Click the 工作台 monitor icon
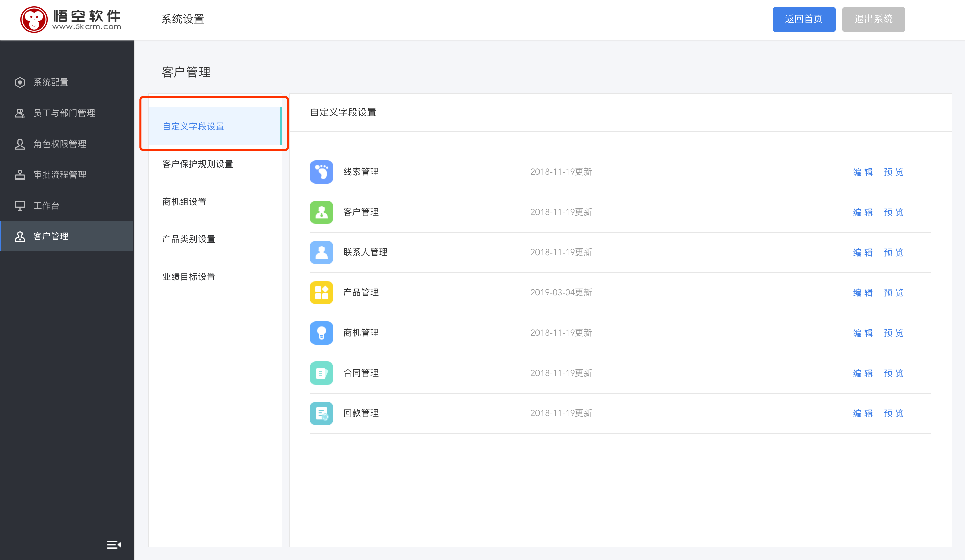This screenshot has height=560, width=965. point(20,206)
